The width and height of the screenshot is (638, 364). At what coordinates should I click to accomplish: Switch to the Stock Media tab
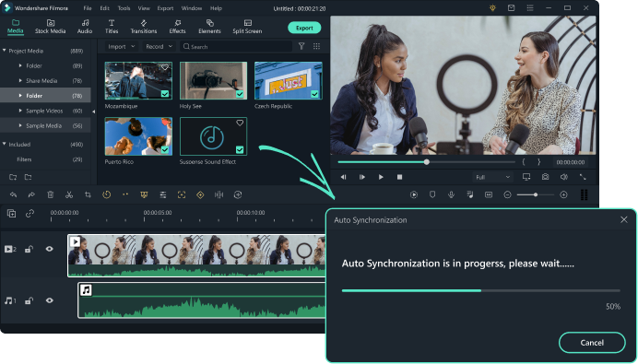tap(50, 27)
